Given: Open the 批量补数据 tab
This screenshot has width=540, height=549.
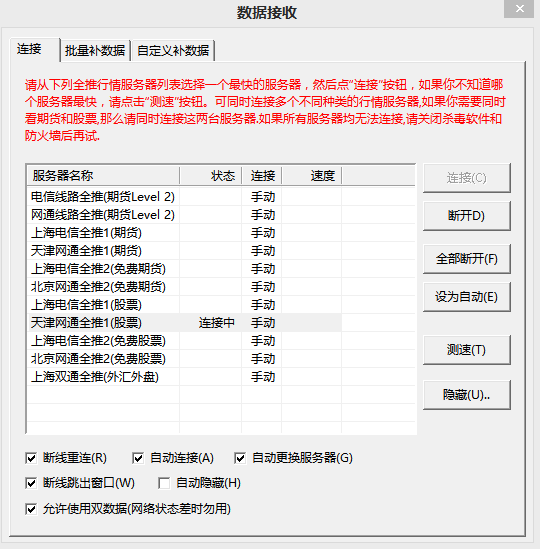Looking at the screenshot, I should (95, 51).
